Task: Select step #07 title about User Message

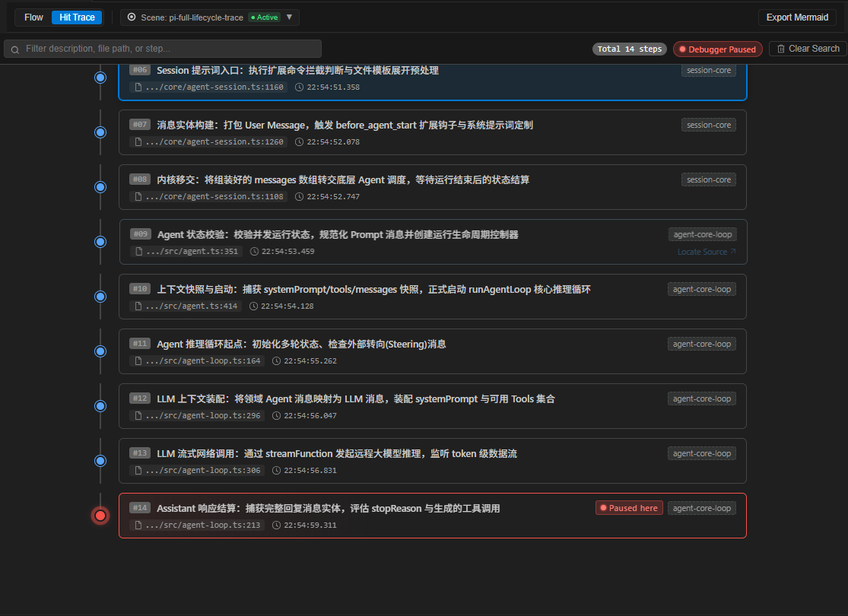Action: click(x=345, y=125)
